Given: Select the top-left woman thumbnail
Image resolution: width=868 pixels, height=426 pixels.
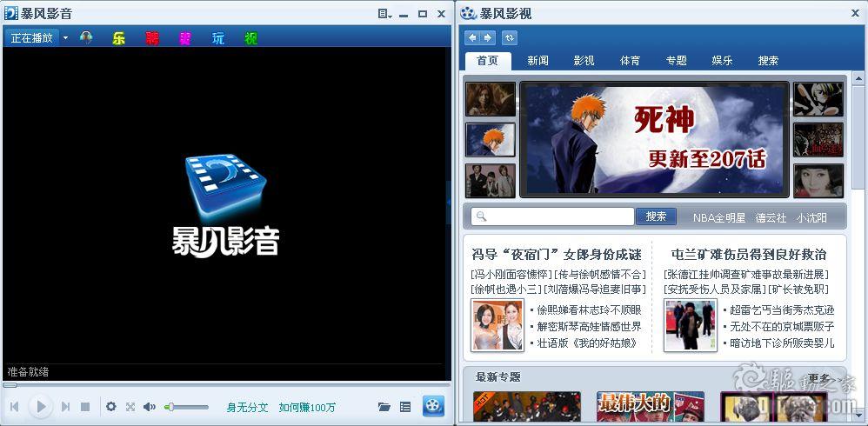Looking at the screenshot, I should click(x=491, y=99).
